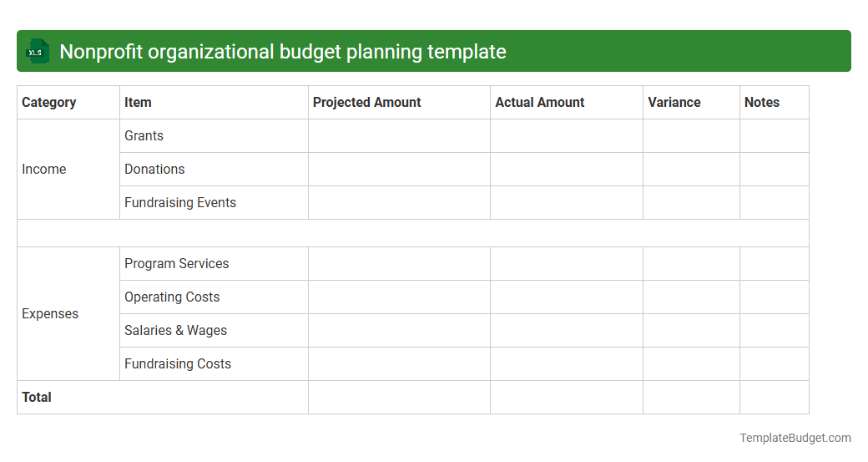Select the 'Actual Amount' column header
This screenshot has width=868, height=462.
[x=567, y=103]
